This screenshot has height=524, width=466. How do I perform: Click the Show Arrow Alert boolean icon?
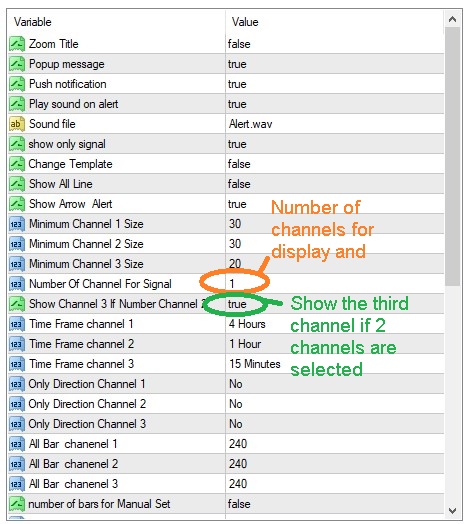pos(17,204)
